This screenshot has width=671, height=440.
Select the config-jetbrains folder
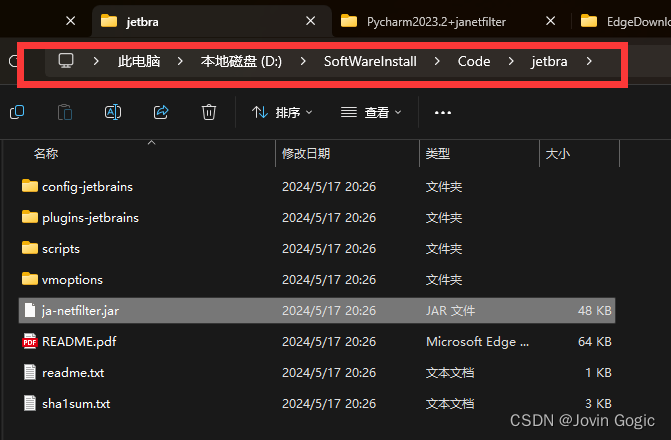click(317, 186)
